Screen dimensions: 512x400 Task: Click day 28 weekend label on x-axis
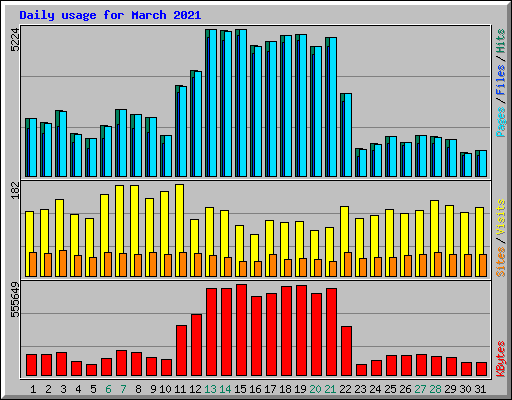point(435,389)
